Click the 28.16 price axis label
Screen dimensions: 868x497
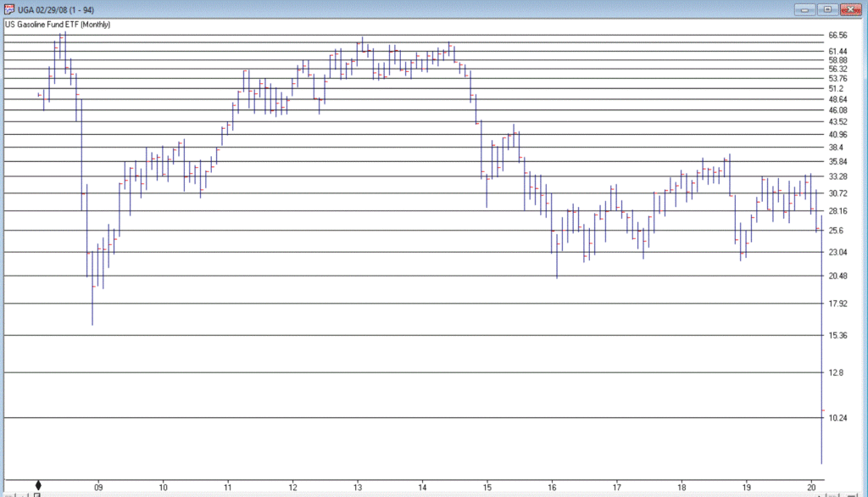point(837,210)
